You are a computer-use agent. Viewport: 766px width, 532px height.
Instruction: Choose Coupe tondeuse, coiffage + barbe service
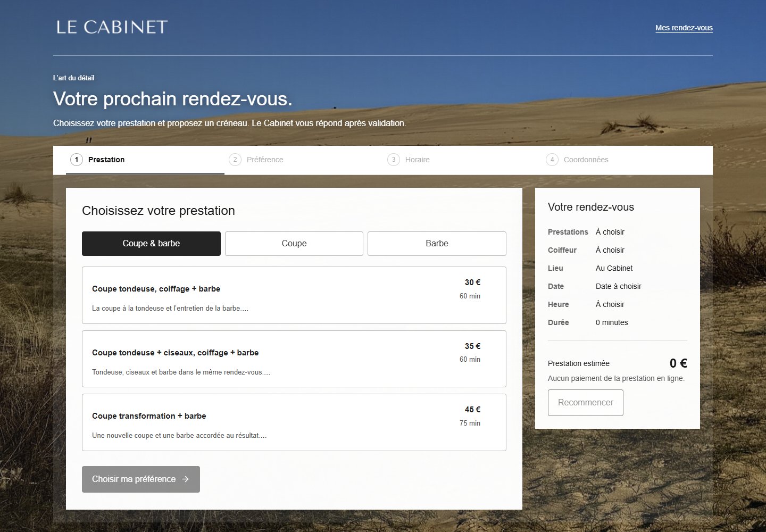coord(294,295)
